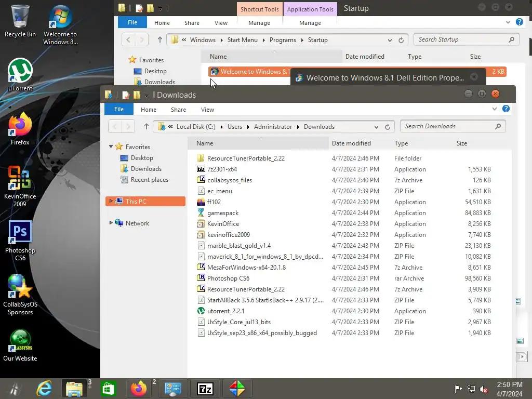Launch µTorrent from the desktop

(x=20, y=75)
